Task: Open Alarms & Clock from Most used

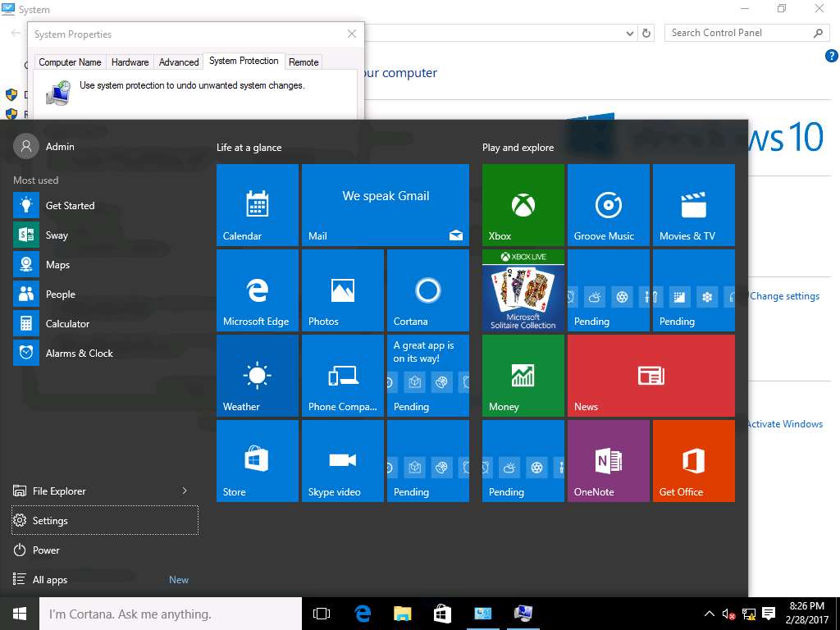Action: (105, 353)
